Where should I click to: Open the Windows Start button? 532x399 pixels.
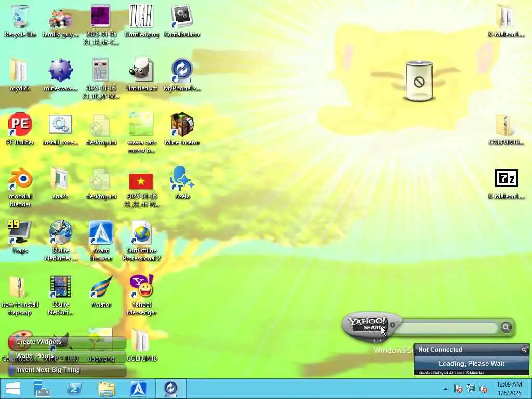click(x=13, y=389)
